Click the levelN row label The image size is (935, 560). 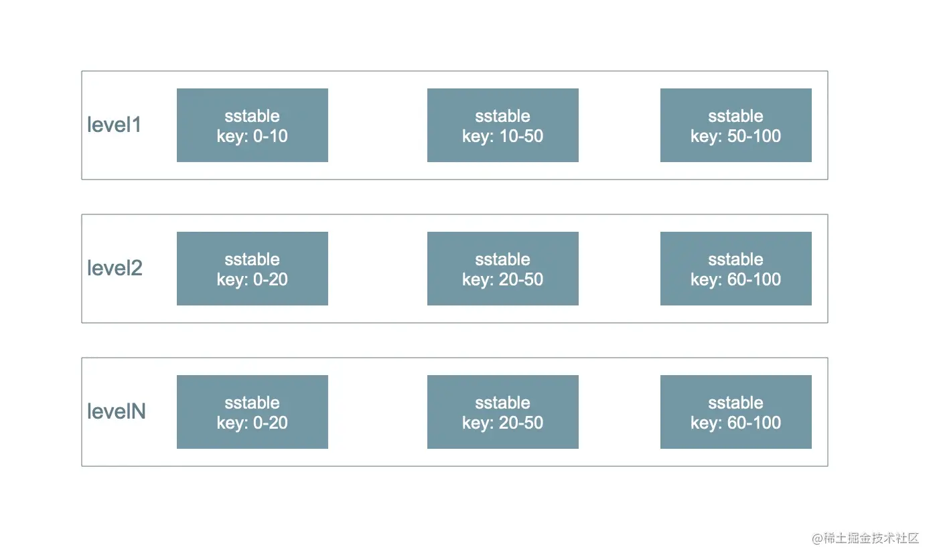[x=117, y=411]
